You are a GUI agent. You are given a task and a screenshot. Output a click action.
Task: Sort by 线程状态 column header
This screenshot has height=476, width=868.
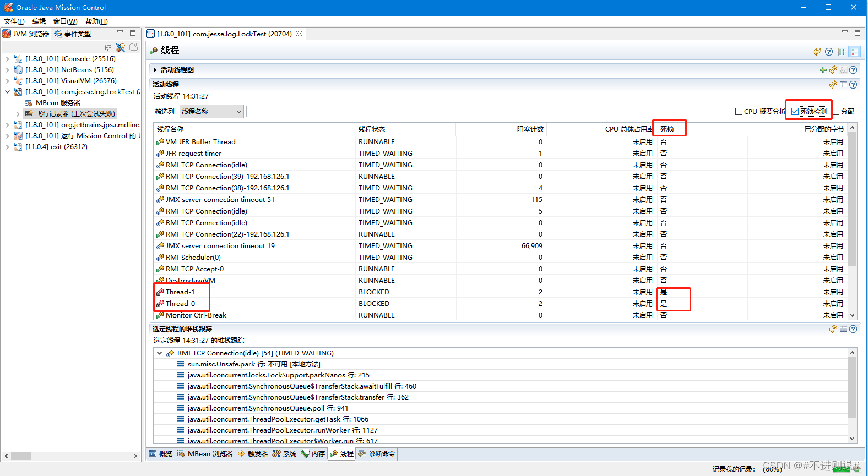click(405, 129)
